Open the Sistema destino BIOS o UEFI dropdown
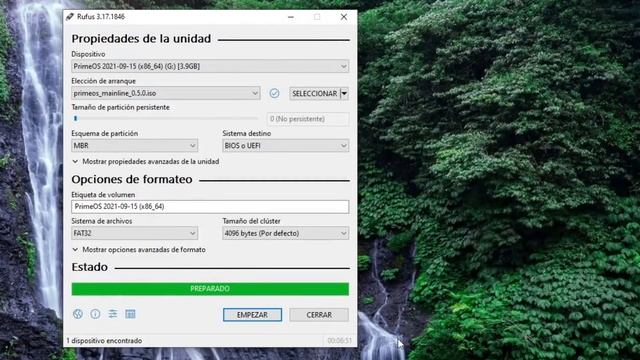This screenshot has width=640, height=360. (286, 145)
